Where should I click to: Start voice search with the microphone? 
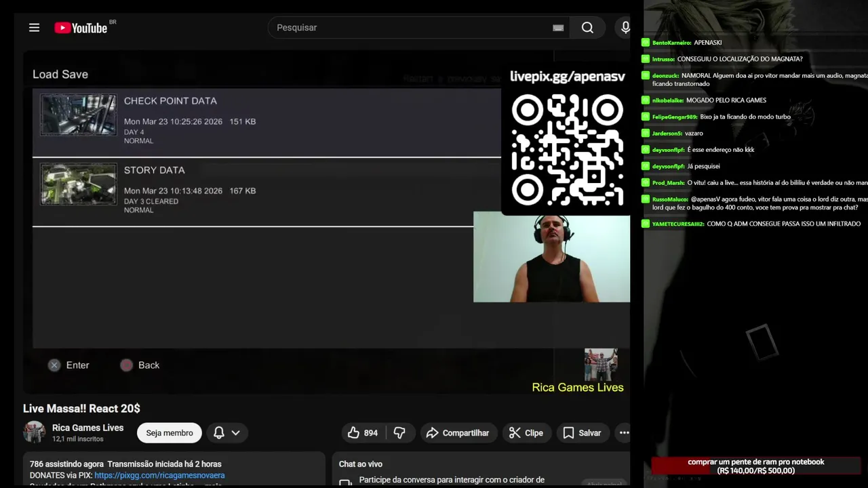pos(625,28)
